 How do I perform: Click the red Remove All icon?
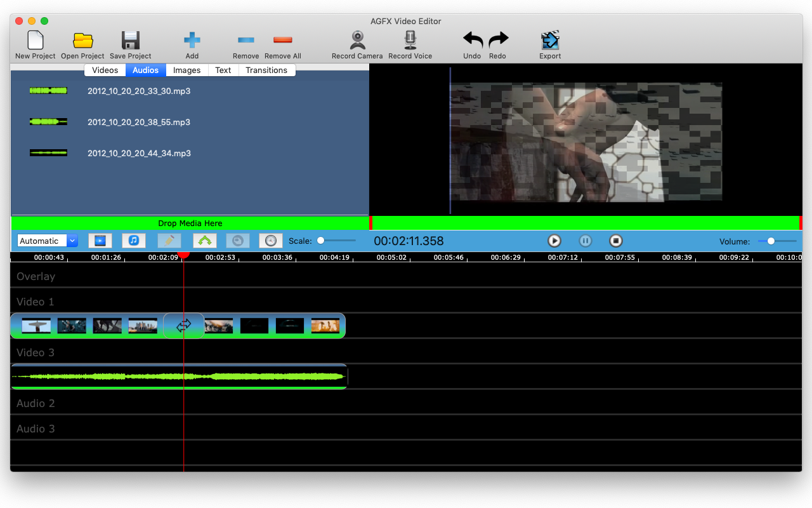coord(282,40)
